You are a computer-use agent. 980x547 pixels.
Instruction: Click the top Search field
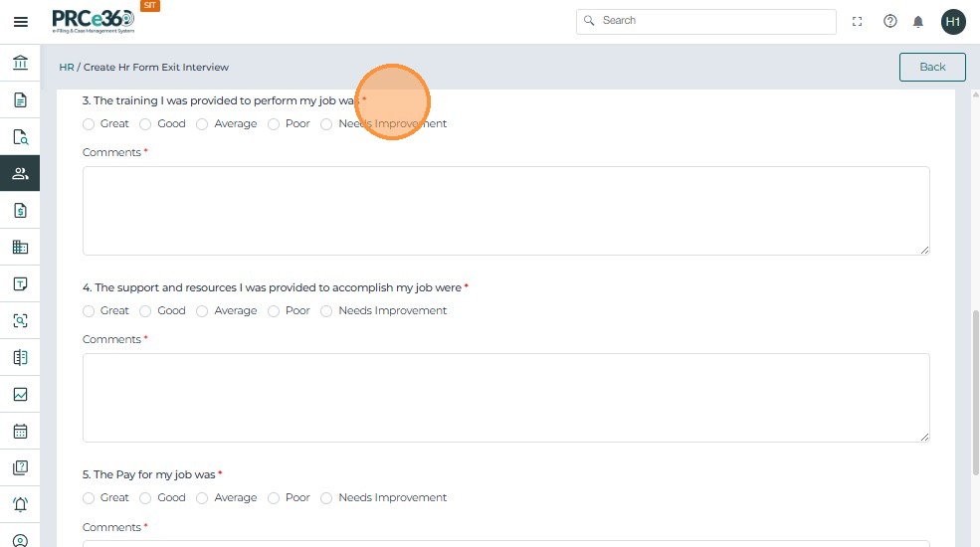706,21
